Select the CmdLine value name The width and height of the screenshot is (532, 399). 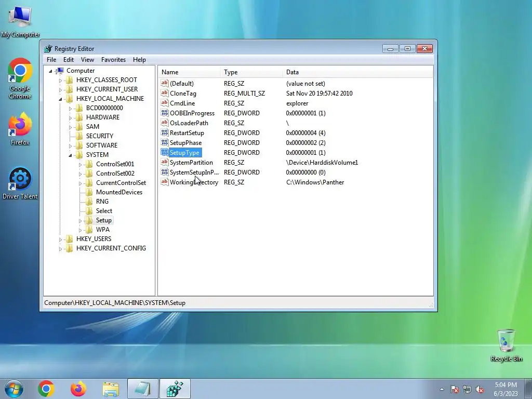coord(182,103)
